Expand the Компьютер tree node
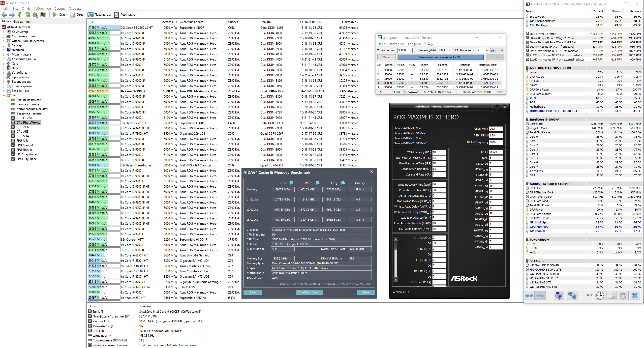 click(4, 32)
